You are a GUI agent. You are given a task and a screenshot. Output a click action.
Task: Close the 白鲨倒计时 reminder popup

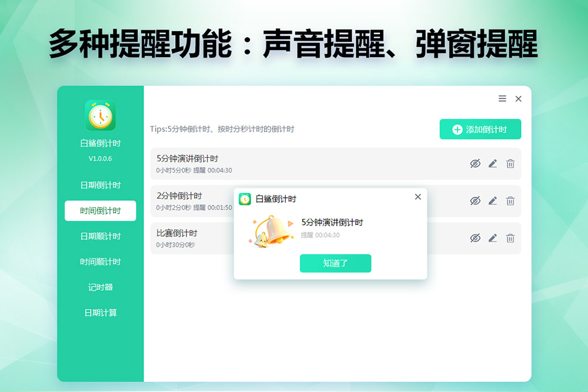tap(418, 197)
